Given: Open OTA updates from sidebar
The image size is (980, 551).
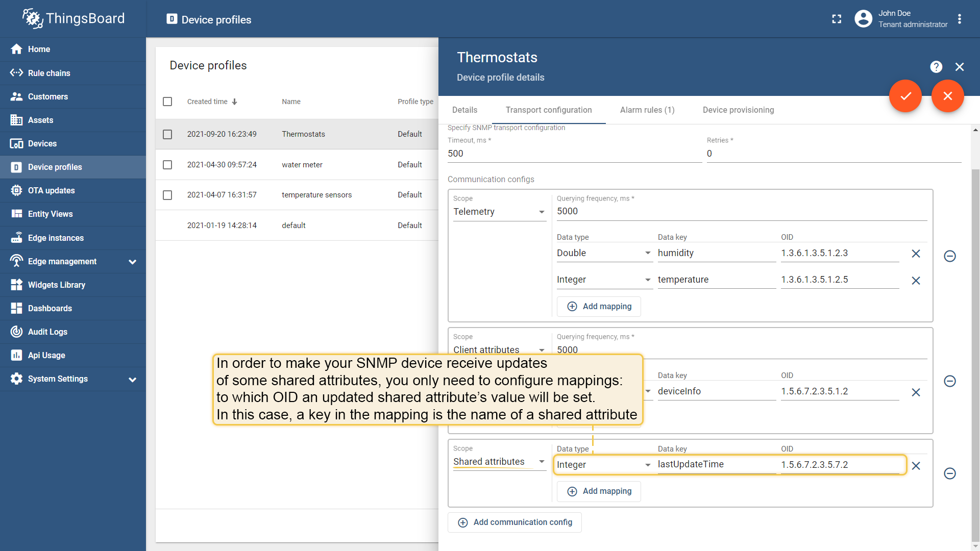Looking at the screenshot, I should coord(51,190).
